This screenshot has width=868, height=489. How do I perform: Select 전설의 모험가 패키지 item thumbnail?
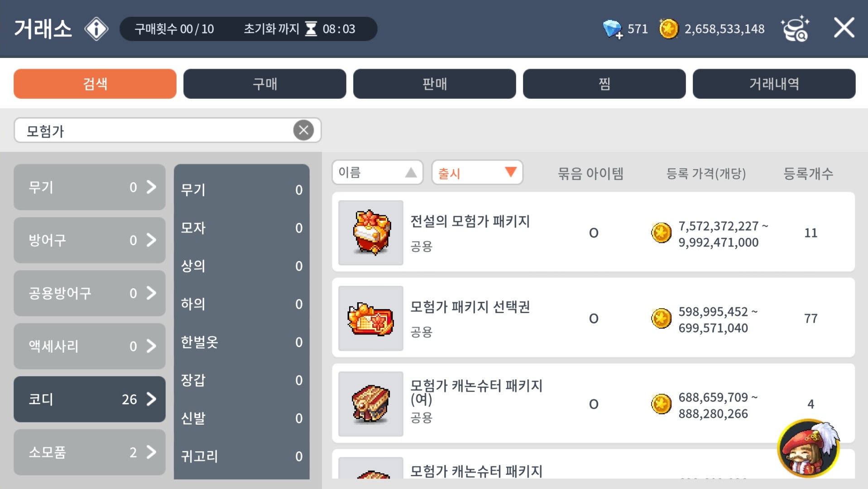pos(371,232)
